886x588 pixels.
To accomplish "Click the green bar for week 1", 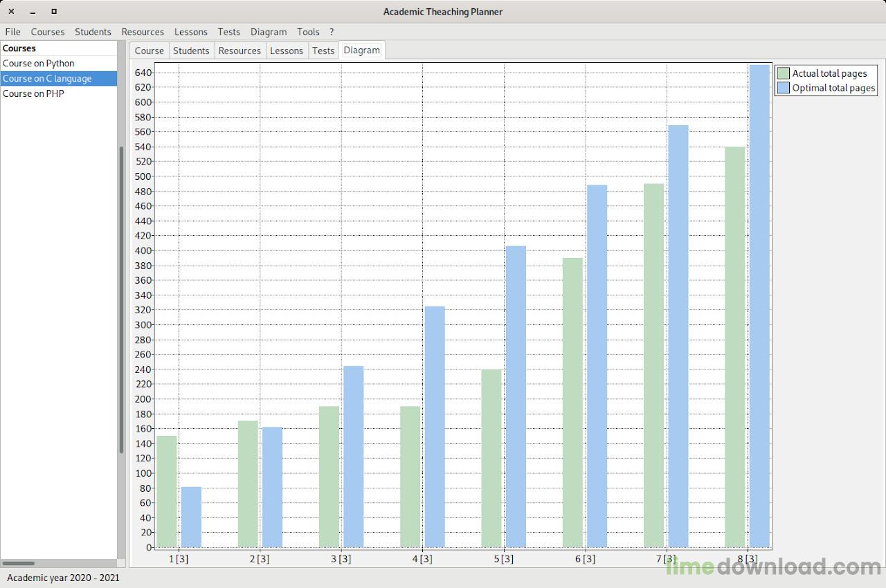I will pyautogui.click(x=167, y=491).
